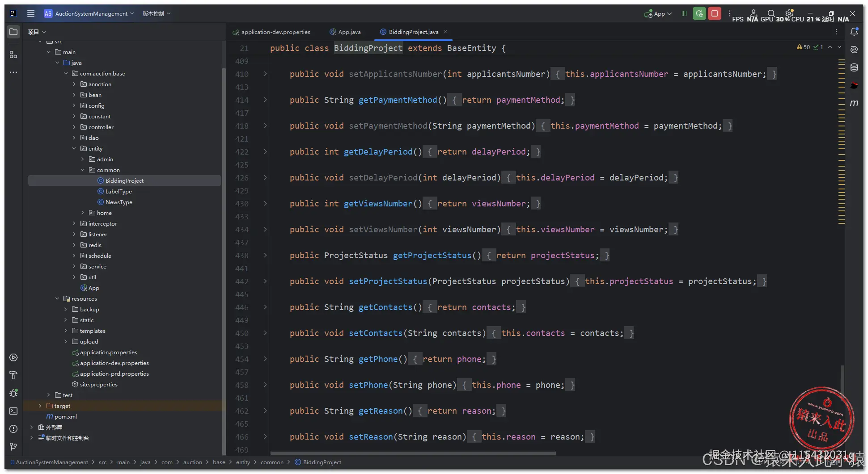The image size is (868, 474).
Task: Open more run actions menu in top toolbar
Action: point(730,13)
